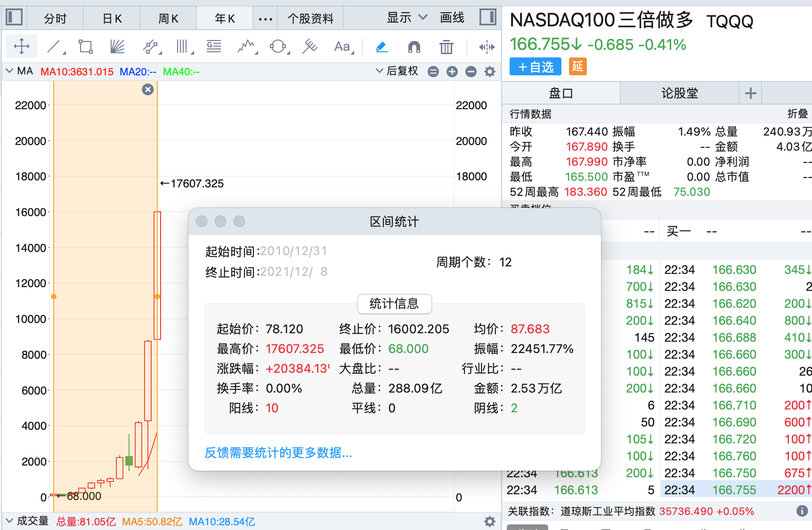Activate the magnet snap tool
Viewport: 812px width, 530px height.
click(x=414, y=47)
